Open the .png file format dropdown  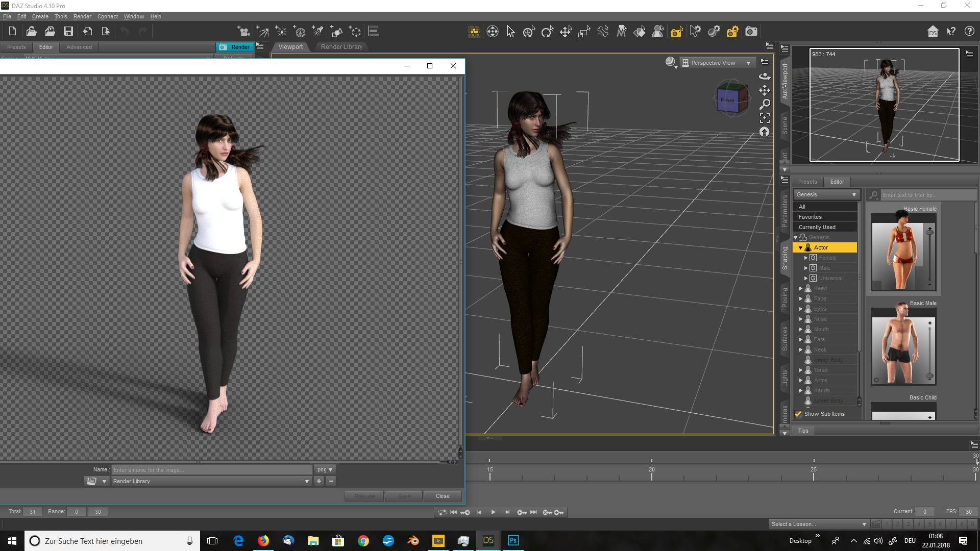[324, 469]
